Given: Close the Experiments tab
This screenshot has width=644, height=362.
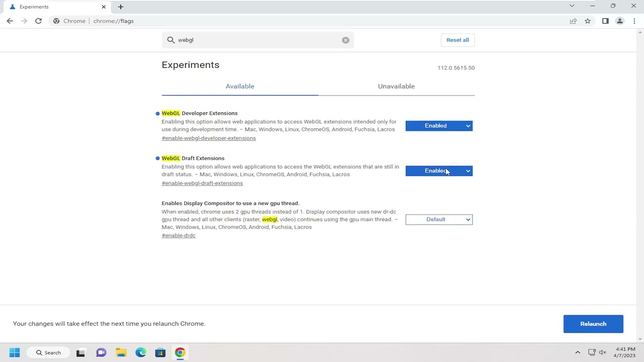Looking at the screenshot, I should (x=104, y=7).
